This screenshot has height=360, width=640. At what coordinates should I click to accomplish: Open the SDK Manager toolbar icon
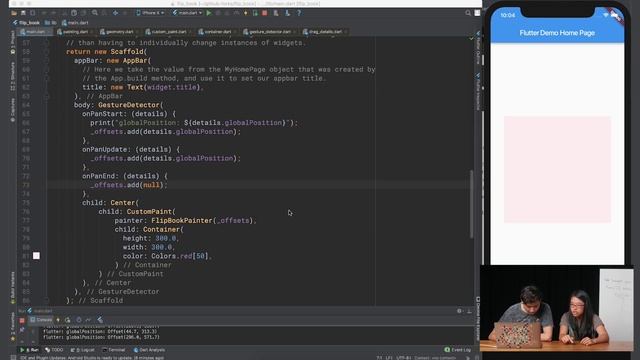(x=287, y=13)
